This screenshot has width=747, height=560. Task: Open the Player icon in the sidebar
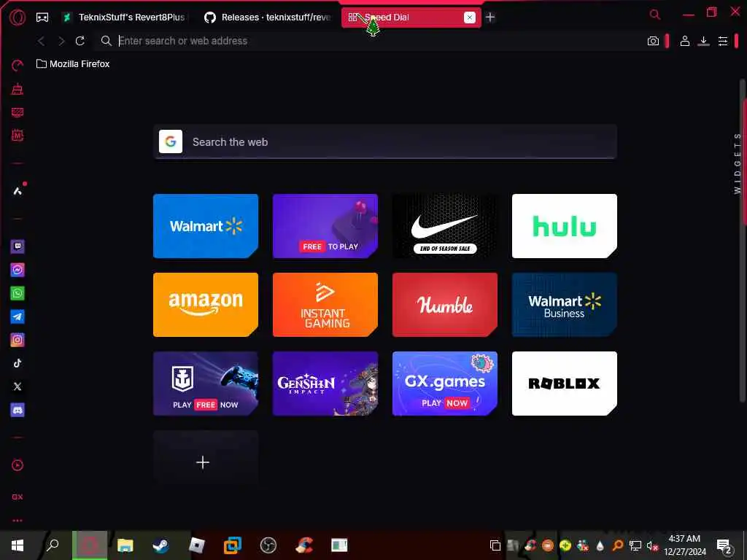tap(18, 464)
